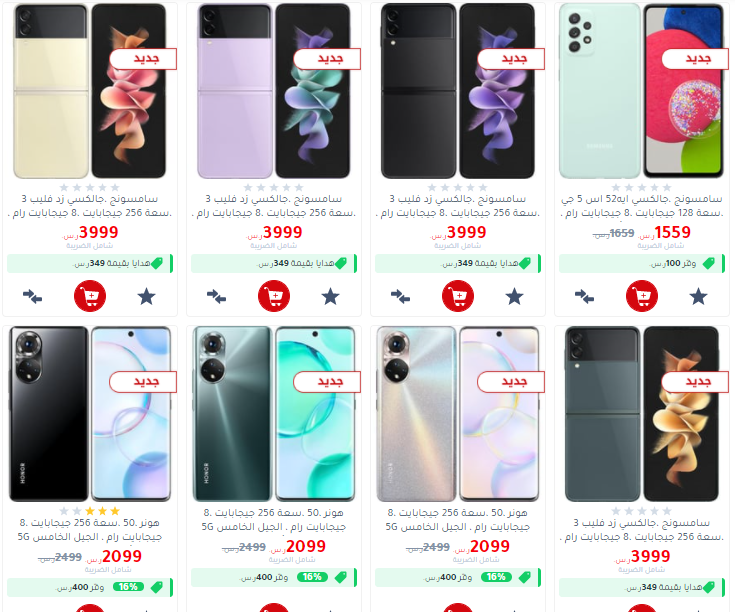This screenshot has width=735, height=612.
Task: Add black Galaxy Z Flip 3 to cart
Action: 458,296
